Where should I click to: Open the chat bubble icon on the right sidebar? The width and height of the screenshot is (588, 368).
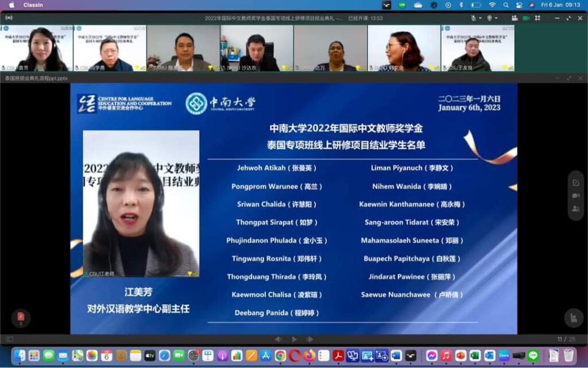tap(575, 196)
